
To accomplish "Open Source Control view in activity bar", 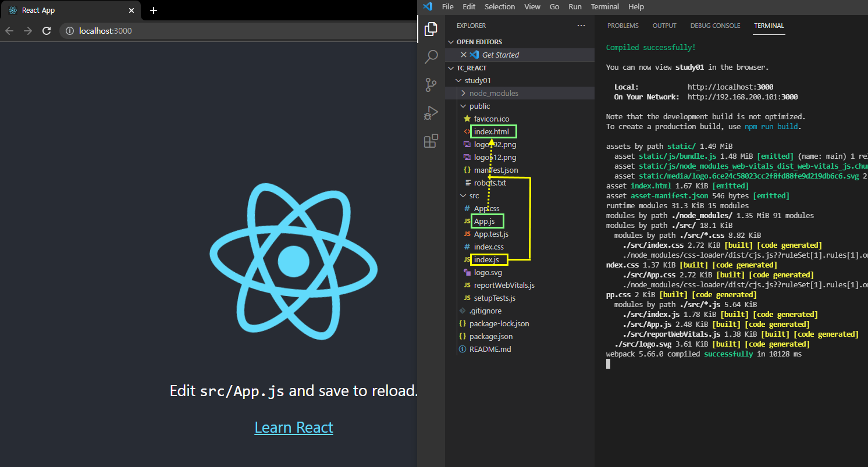I will click(431, 85).
